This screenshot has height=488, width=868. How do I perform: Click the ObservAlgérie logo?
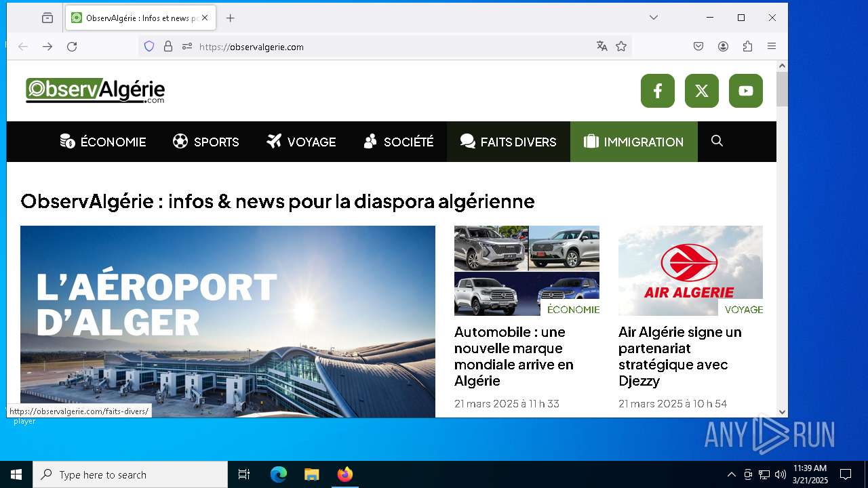[96, 90]
